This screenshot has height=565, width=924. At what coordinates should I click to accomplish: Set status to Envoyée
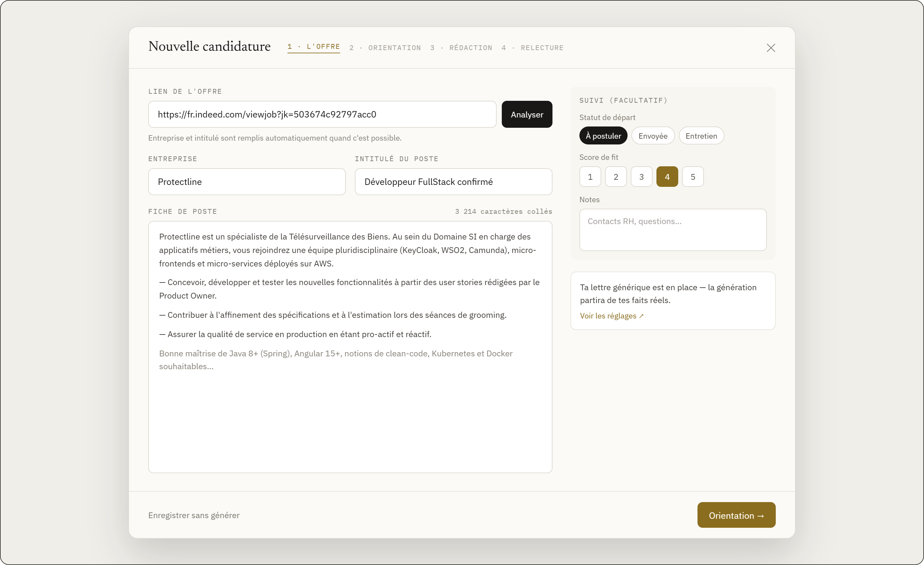click(653, 136)
